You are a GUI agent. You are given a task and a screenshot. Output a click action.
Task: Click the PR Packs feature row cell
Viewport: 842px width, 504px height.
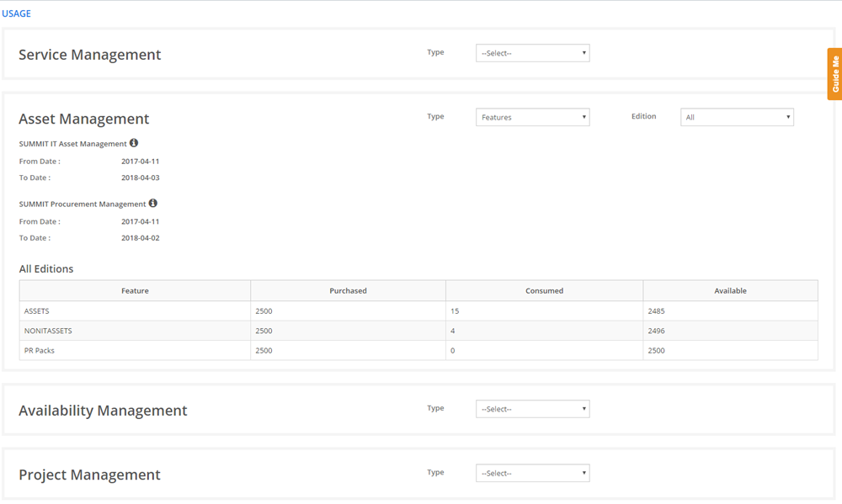pyautogui.click(x=40, y=350)
